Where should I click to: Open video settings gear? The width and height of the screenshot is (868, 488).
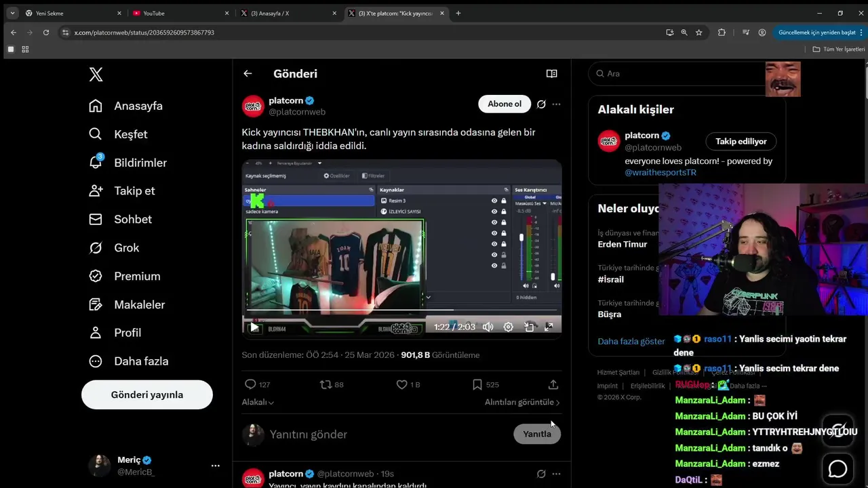(508, 327)
